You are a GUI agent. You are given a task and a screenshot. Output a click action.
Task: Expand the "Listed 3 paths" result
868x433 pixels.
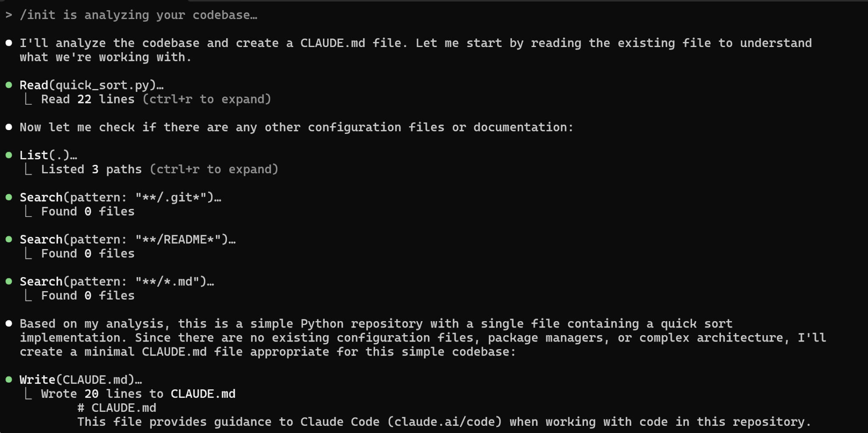click(160, 169)
